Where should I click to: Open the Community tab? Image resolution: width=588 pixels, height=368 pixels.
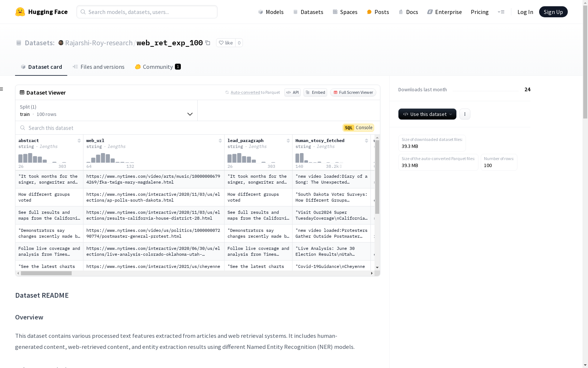(x=158, y=67)
